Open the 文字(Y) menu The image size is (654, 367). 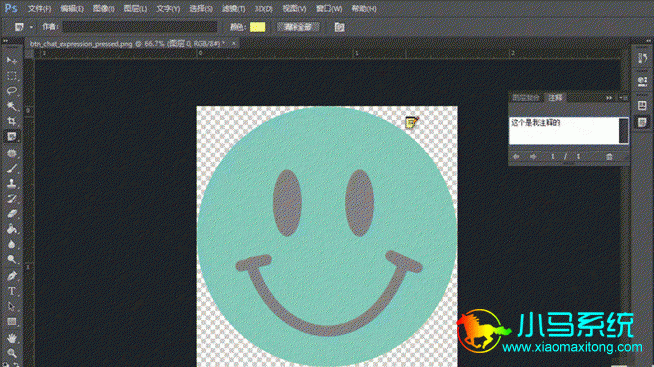168,8
